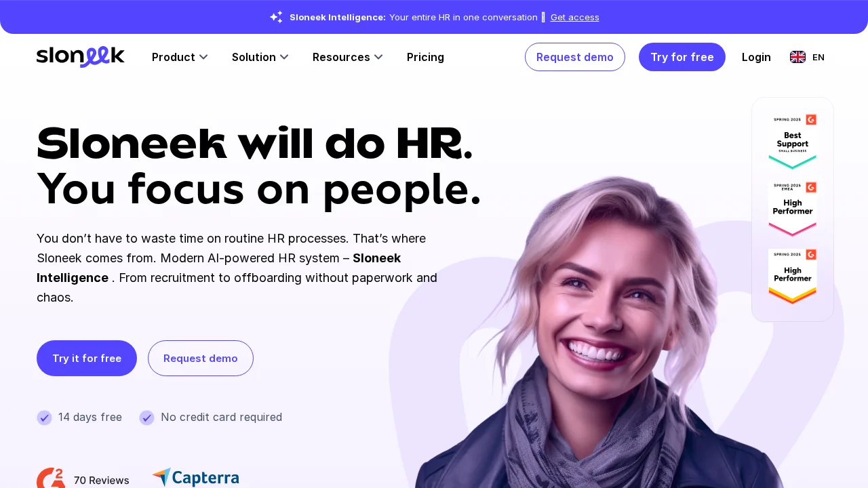Click the header Request demo button
The width and height of the screenshot is (868, 488).
(x=575, y=57)
